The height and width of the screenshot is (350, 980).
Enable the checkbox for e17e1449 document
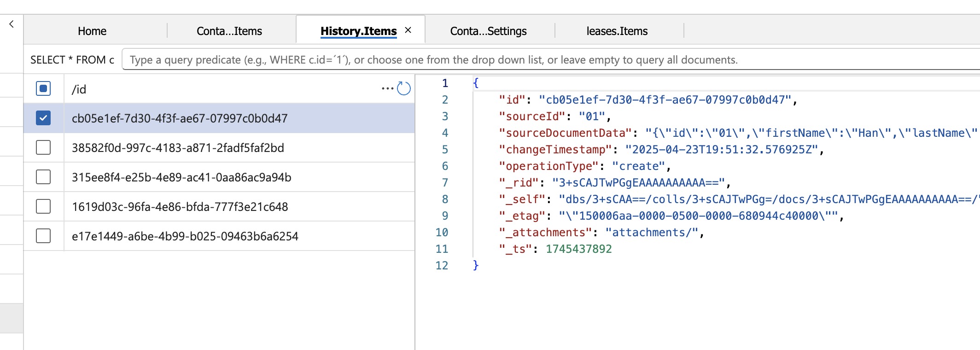(43, 236)
